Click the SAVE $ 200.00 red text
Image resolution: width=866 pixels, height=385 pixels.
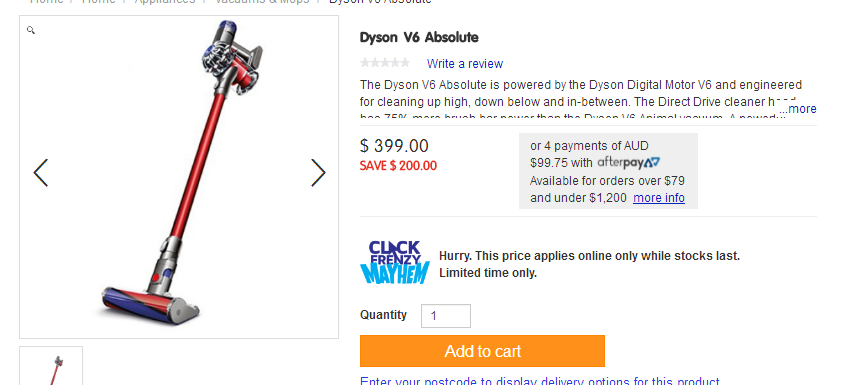click(x=398, y=166)
